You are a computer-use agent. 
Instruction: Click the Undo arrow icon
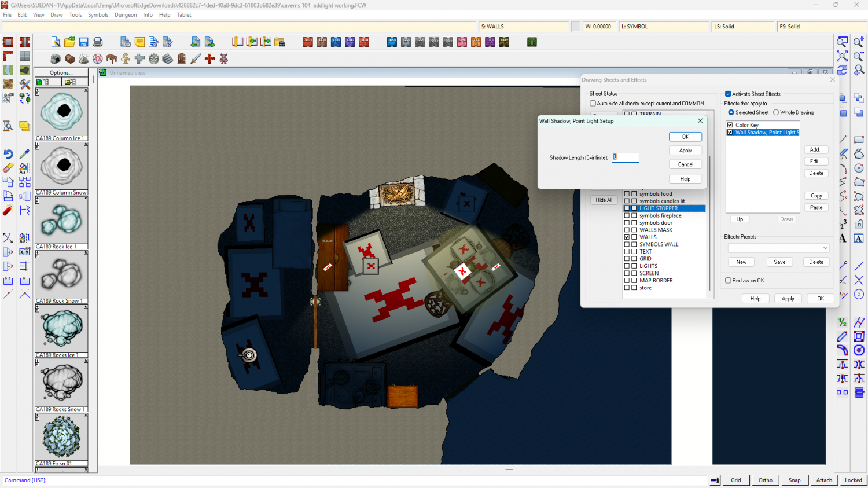(x=8, y=154)
